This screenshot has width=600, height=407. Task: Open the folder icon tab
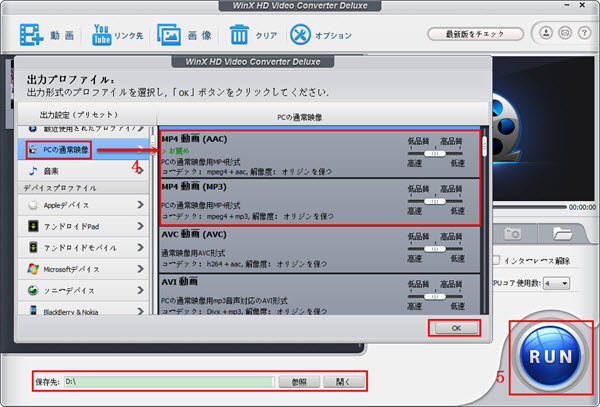[x=562, y=233]
